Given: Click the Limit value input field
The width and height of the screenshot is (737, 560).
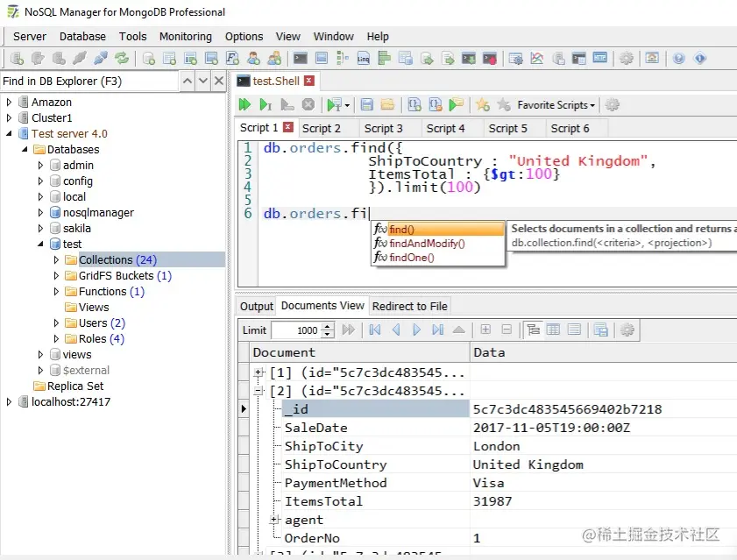Looking at the screenshot, I should [296, 330].
